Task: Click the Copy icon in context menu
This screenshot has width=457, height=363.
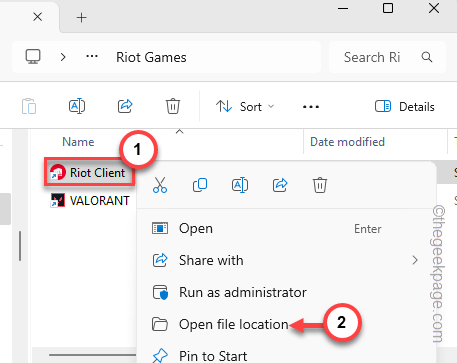Action: click(x=200, y=185)
